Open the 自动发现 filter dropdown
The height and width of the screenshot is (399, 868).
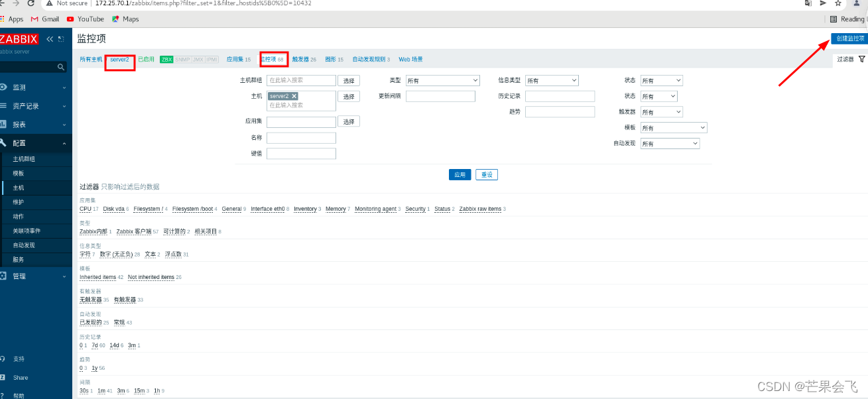(x=670, y=144)
